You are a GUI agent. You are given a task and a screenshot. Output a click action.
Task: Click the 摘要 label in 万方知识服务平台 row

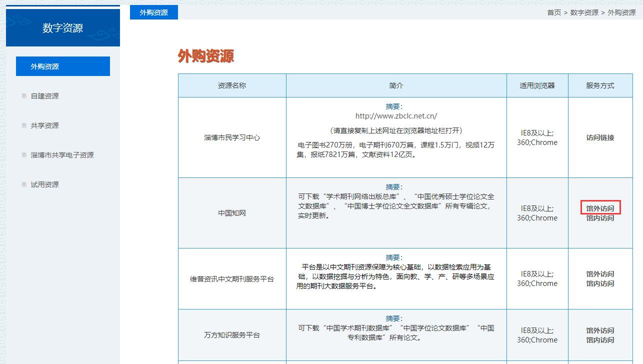[x=394, y=318]
